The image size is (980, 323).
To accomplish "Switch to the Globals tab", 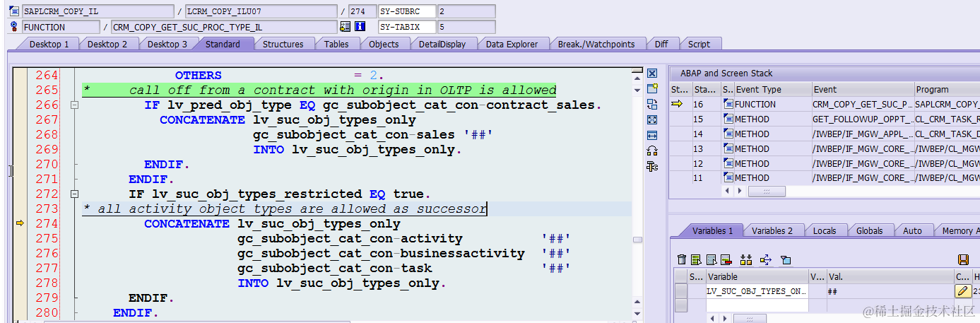I will [869, 230].
